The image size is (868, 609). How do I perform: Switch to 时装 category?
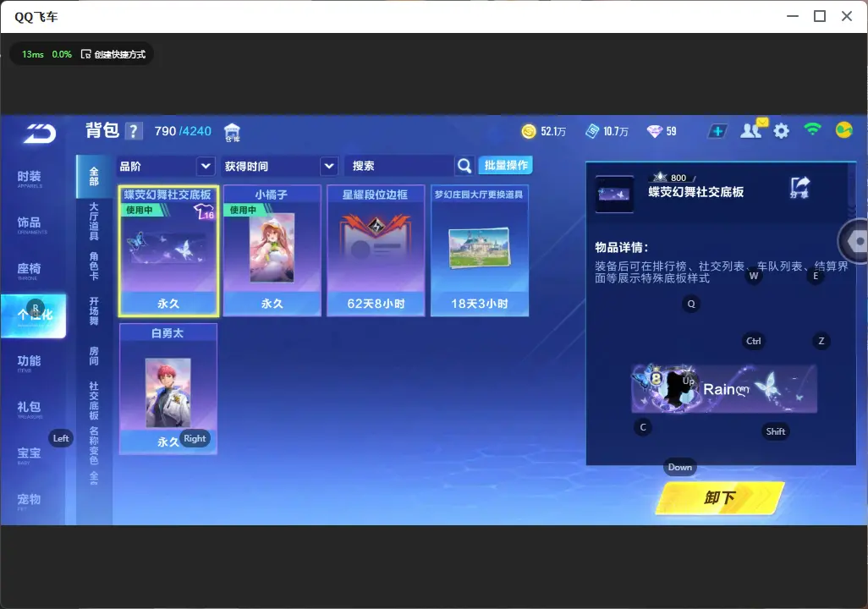pyautogui.click(x=30, y=178)
